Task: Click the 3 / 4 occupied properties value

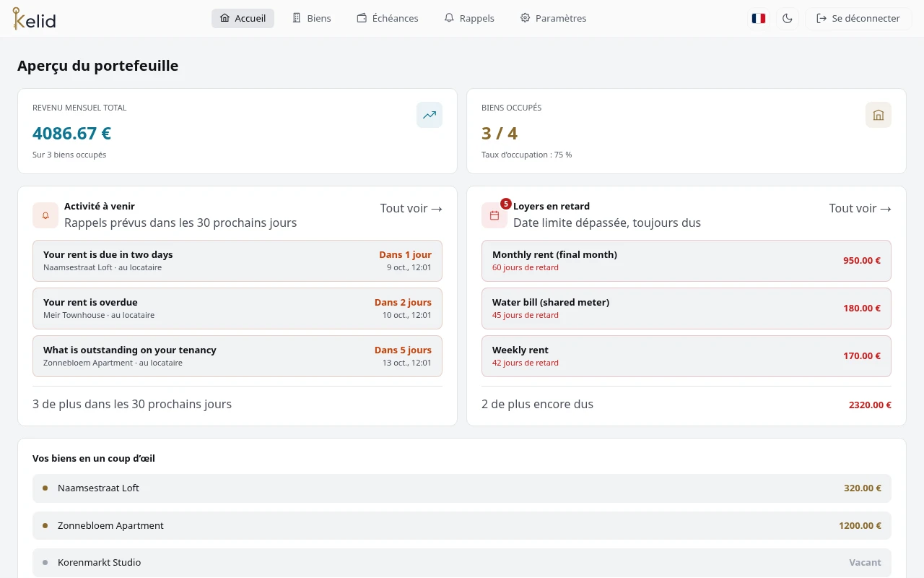Action: [x=500, y=134]
